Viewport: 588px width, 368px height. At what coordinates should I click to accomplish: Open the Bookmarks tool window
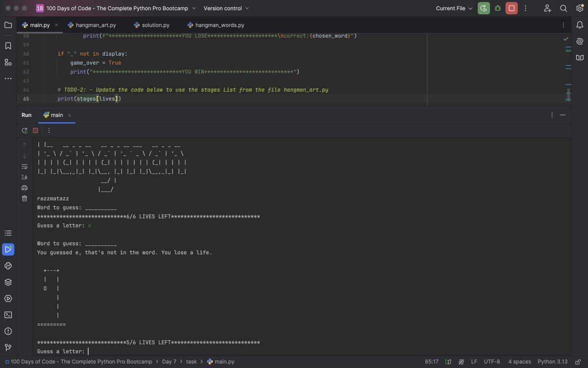8,46
